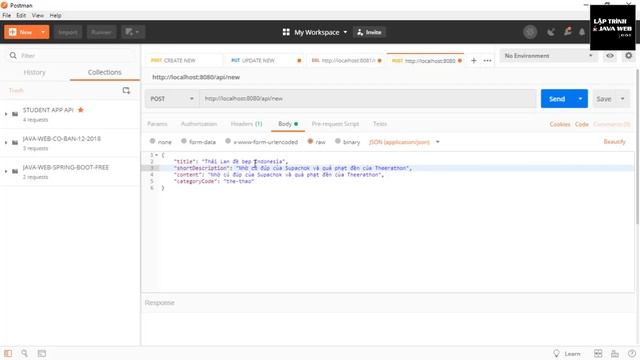This screenshot has height=360, width=640.
Task: Switch to the History sidebar tab
Action: pos(34,72)
